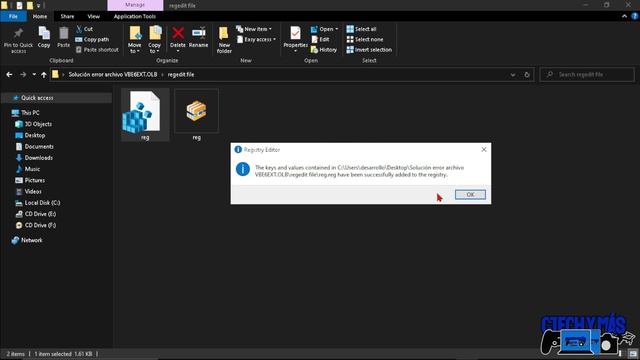Open the File tab
The width and height of the screenshot is (640, 360).
point(13,16)
